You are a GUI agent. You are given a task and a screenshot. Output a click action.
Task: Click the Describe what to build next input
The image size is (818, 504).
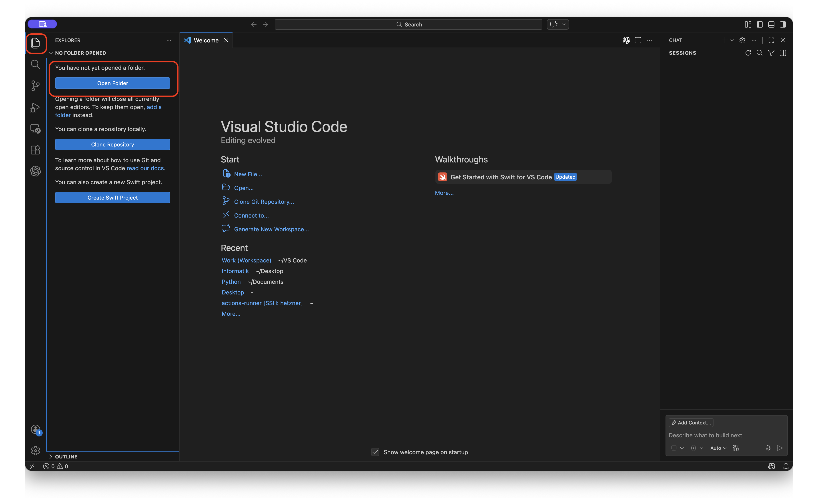pos(726,435)
